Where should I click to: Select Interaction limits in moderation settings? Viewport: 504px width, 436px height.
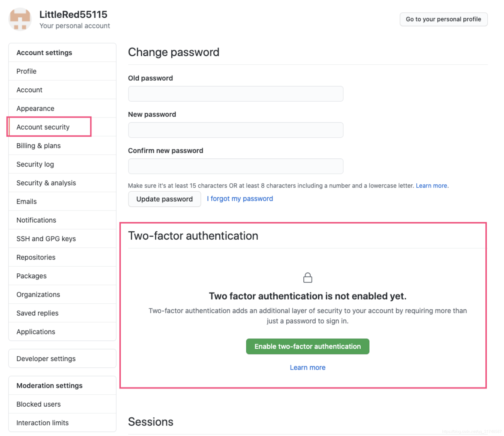(x=42, y=423)
